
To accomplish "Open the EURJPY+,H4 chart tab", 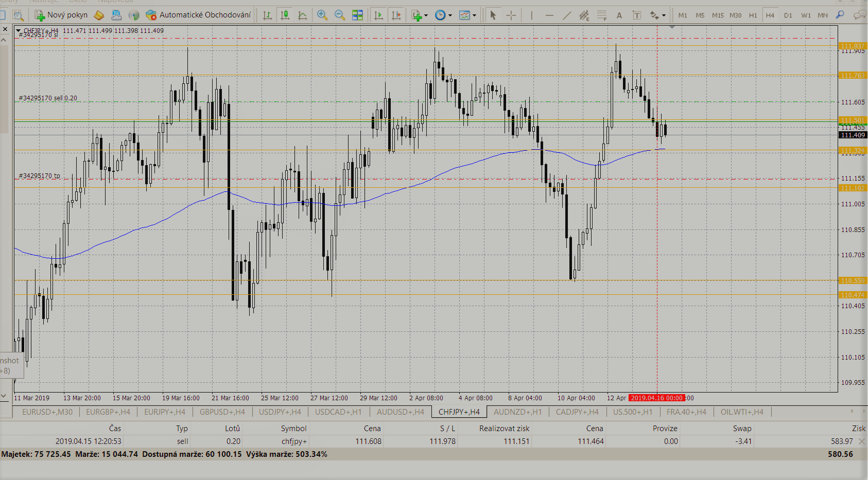I will 165,412.
